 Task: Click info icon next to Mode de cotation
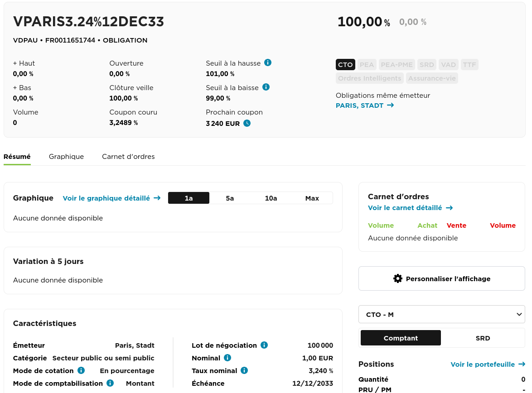(x=81, y=370)
